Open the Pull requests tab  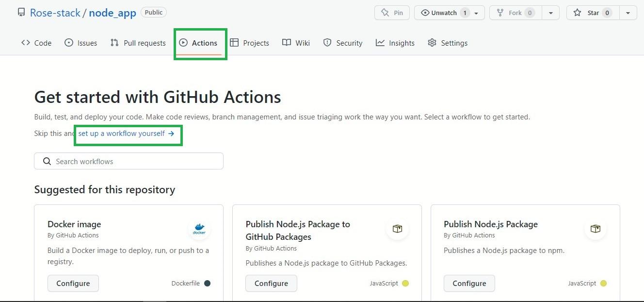[x=138, y=43]
